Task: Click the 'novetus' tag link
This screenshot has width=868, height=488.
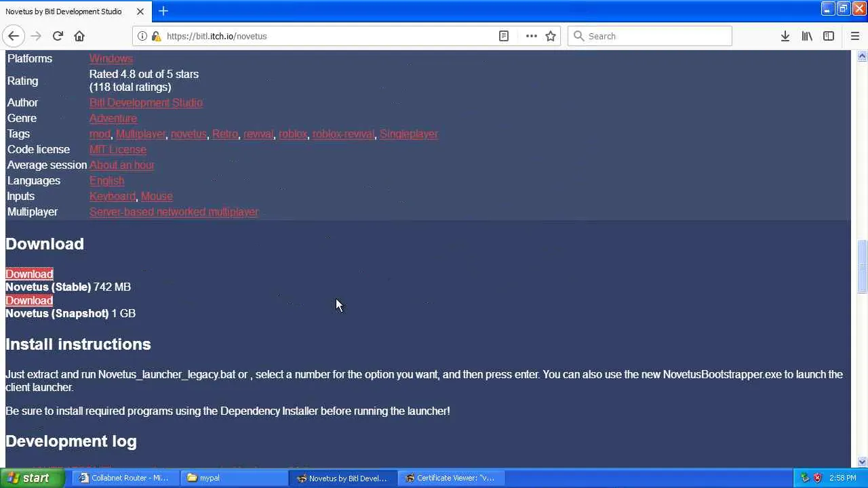Action: click(x=189, y=134)
